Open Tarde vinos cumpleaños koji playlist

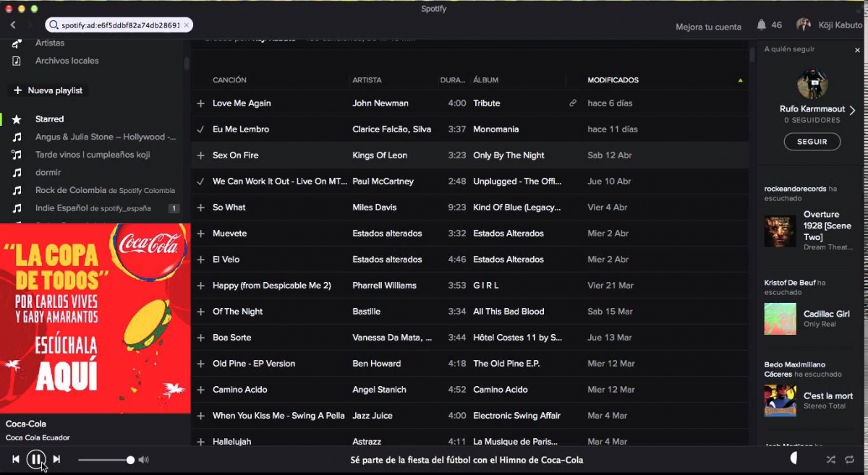tap(93, 155)
